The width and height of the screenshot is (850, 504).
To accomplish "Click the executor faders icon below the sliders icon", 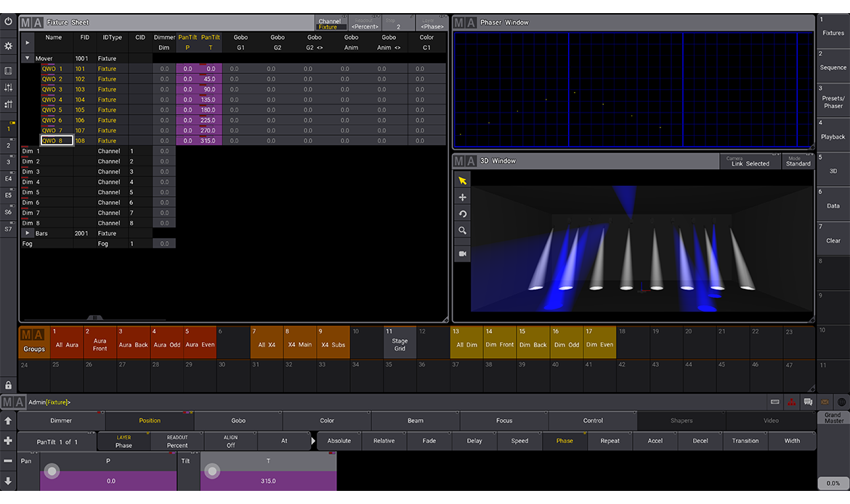I will pos(8,104).
